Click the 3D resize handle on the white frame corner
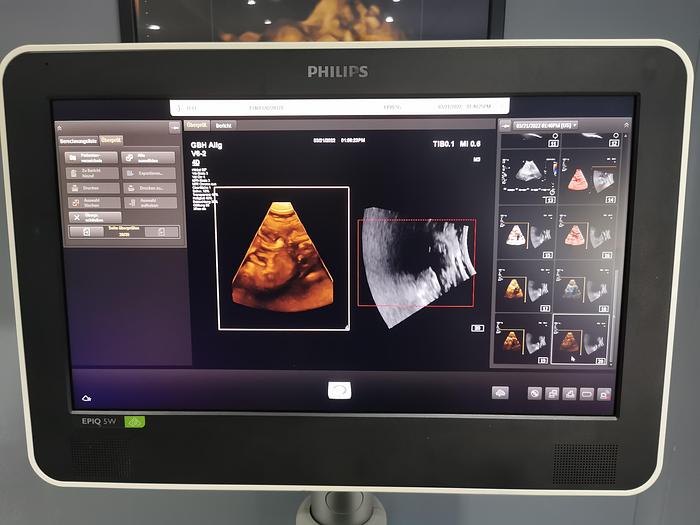The height and width of the screenshot is (525, 700). (x=347, y=328)
